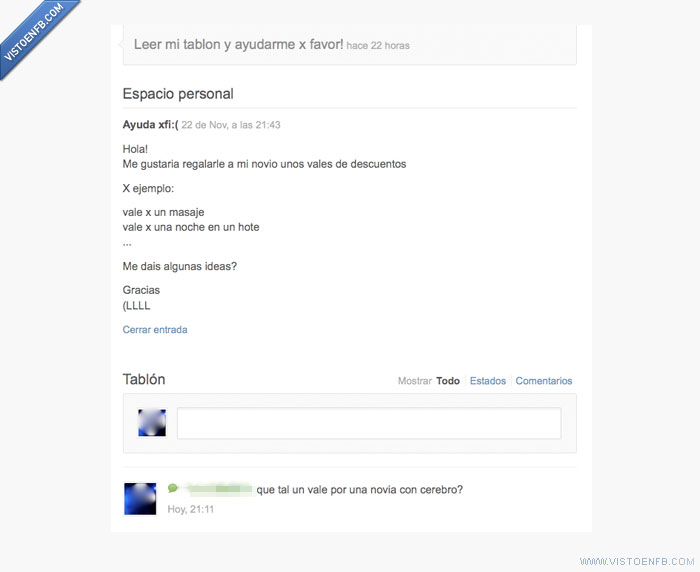The image size is (700, 572).
Task: Open the blurred commenter username
Action: click(x=217, y=489)
